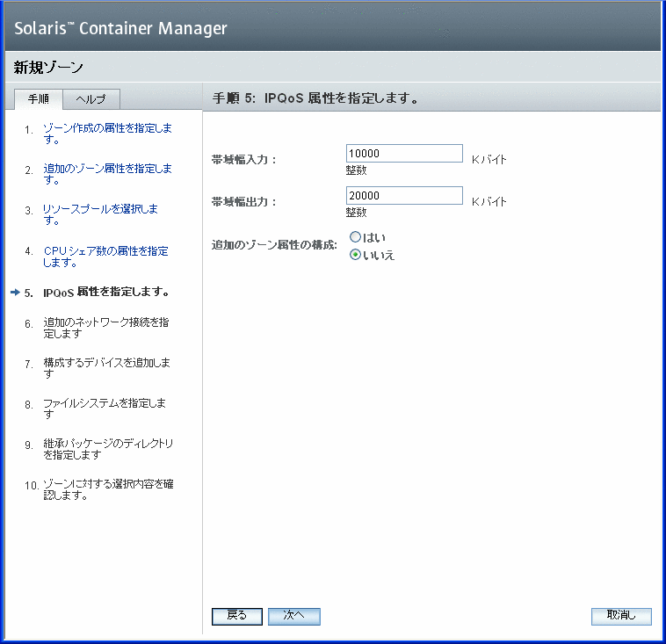Click the 帯域幅出力 label

coord(243,202)
